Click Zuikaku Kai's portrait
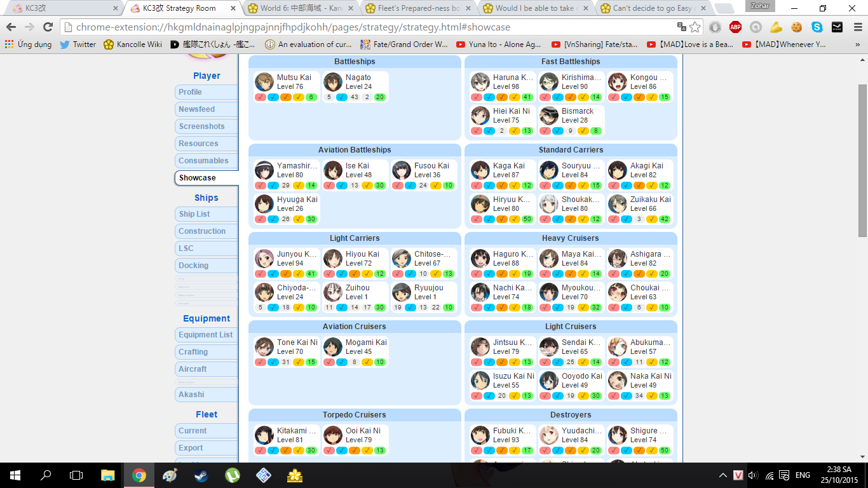Viewport: 868px width, 488px height. pyautogui.click(x=618, y=204)
